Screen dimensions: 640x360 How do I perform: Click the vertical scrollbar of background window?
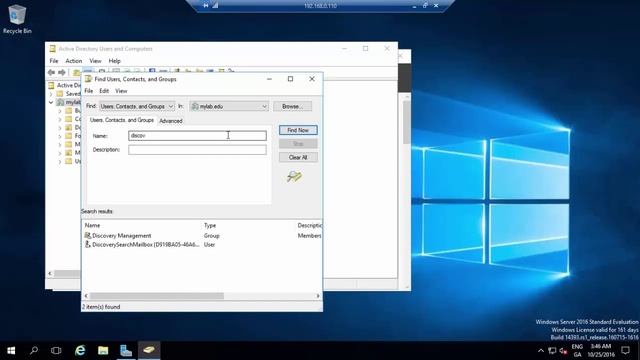(407, 122)
